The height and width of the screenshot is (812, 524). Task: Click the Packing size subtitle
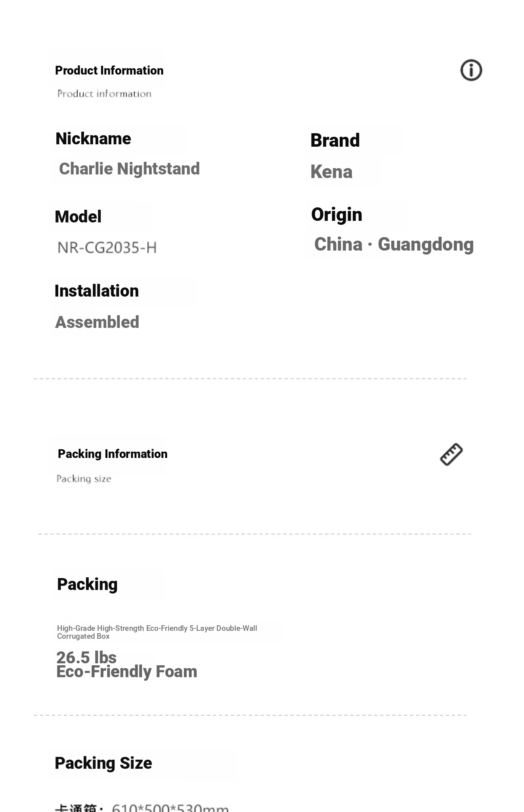(84, 479)
